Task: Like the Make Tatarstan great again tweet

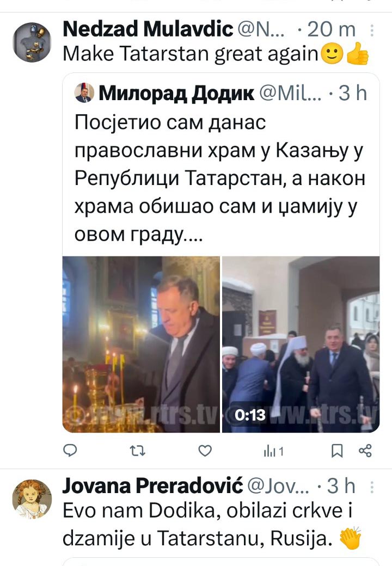Action: (205, 451)
